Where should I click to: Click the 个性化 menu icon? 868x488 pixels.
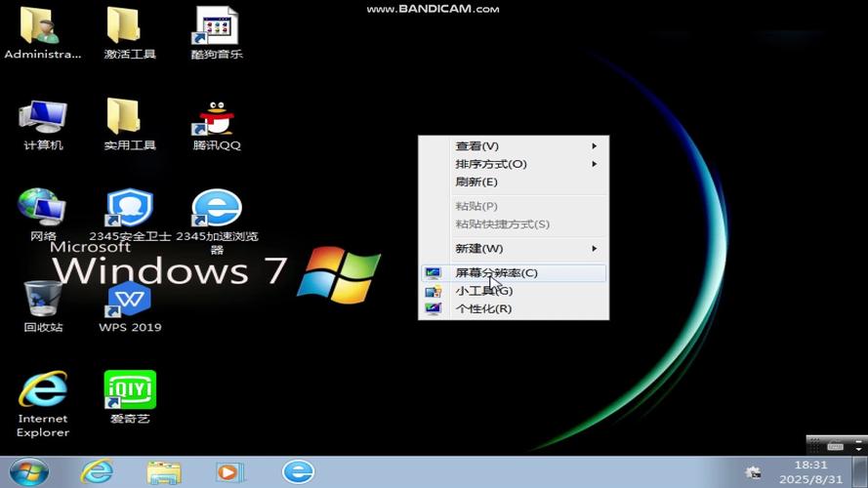coord(433,308)
